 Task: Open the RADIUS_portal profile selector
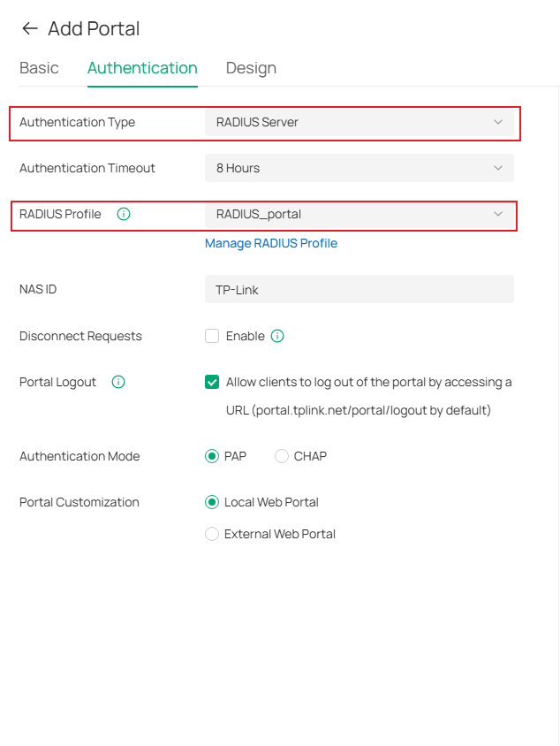coord(359,214)
